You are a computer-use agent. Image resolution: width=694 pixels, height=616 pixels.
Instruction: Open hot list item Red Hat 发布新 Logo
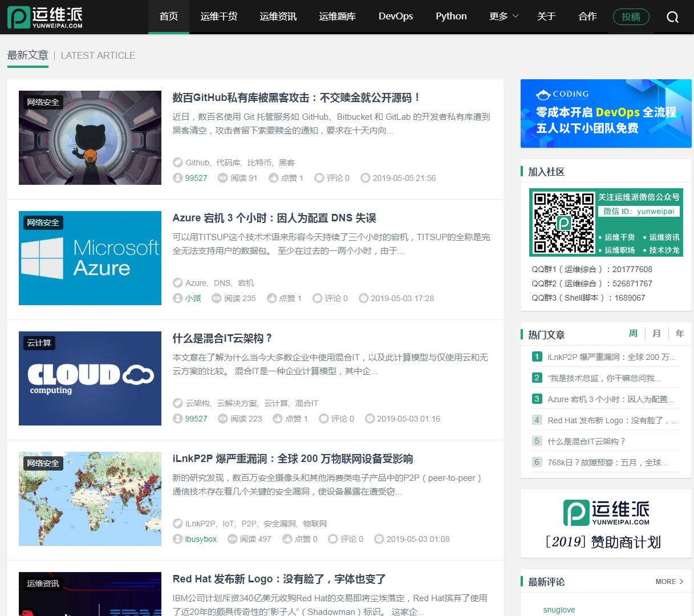(x=612, y=420)
